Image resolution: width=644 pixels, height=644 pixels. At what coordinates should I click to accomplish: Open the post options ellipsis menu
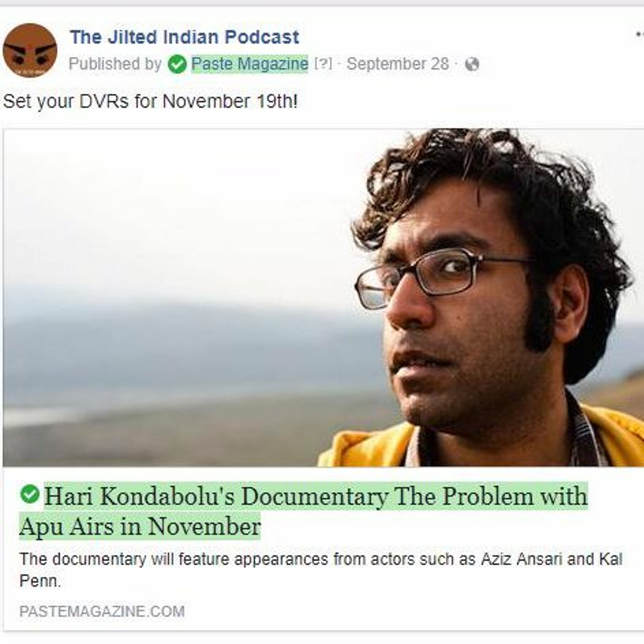point(639,34)
